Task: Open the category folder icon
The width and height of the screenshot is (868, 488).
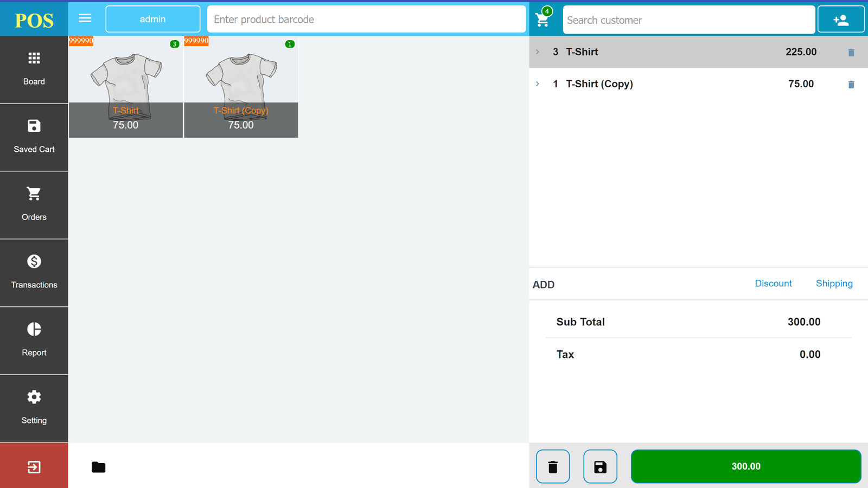Action: coord(98,467)
